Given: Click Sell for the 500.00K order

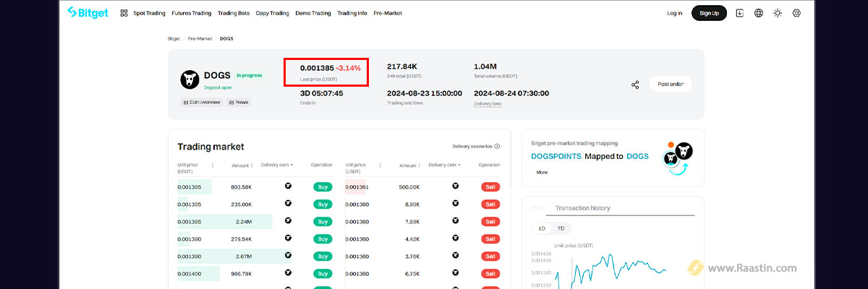Looking at the screenshot, I should tap(490, 186).
